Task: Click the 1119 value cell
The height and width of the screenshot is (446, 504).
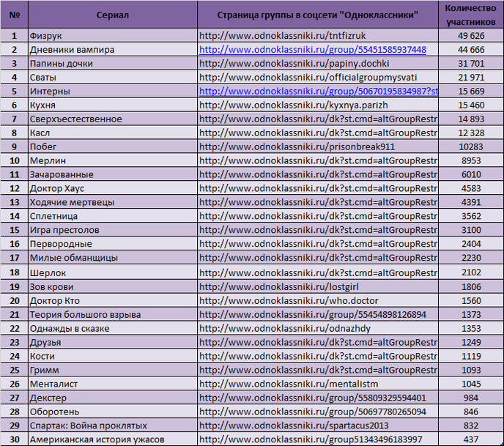Action: tap(471, 356)
